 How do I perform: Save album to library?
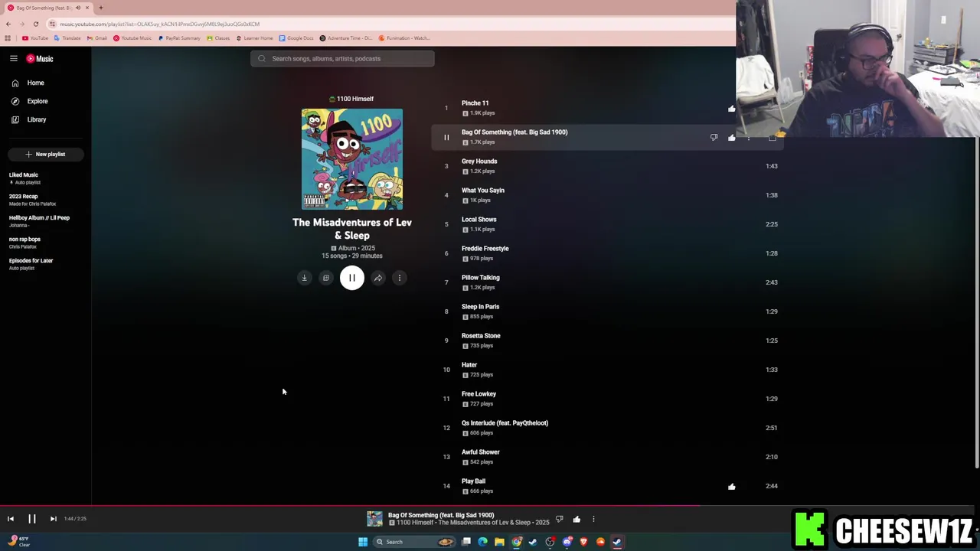click(326, 278)
